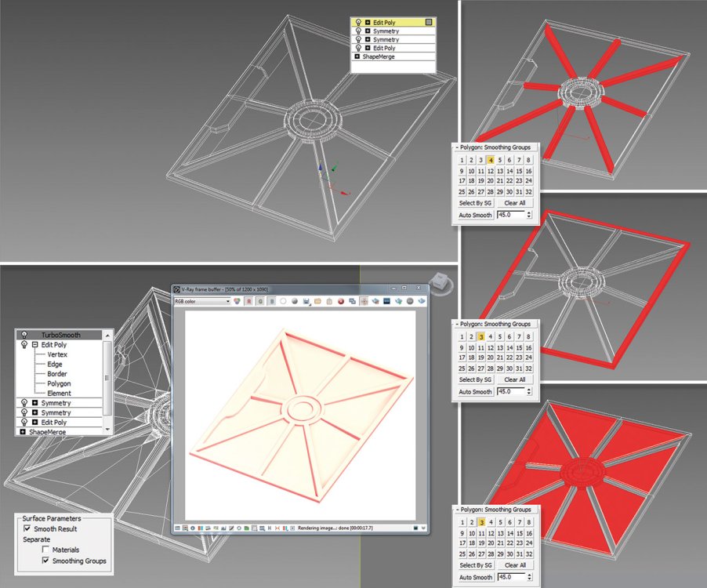Click the ViewCube in the viewport corner

(440, 281)
